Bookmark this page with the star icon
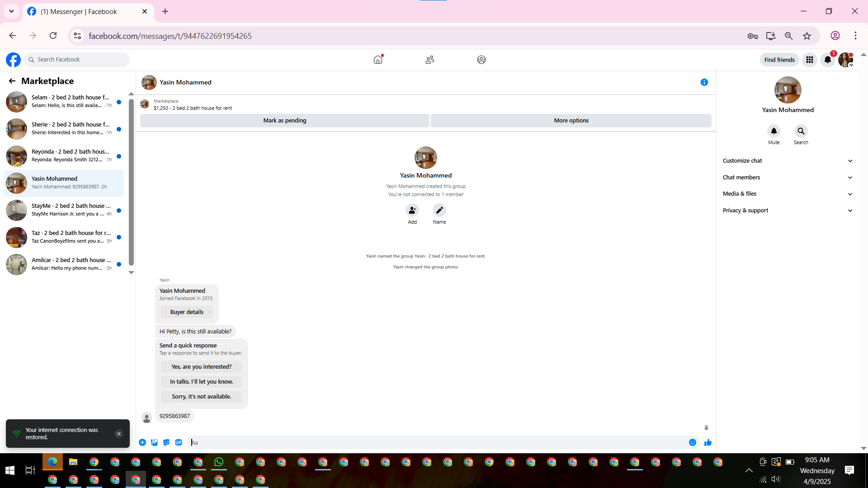 [807, 36]
